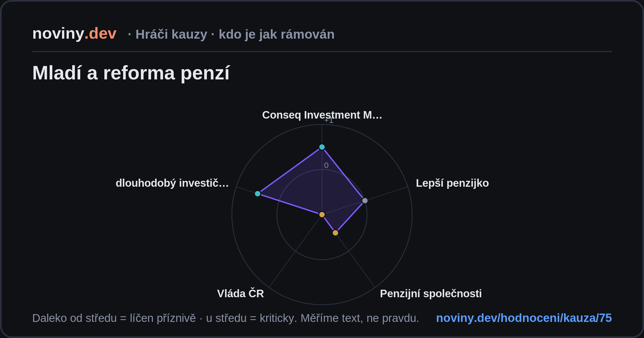Click the footer legend explanation text
644x338 pixels.
click(x=226, y=318)
